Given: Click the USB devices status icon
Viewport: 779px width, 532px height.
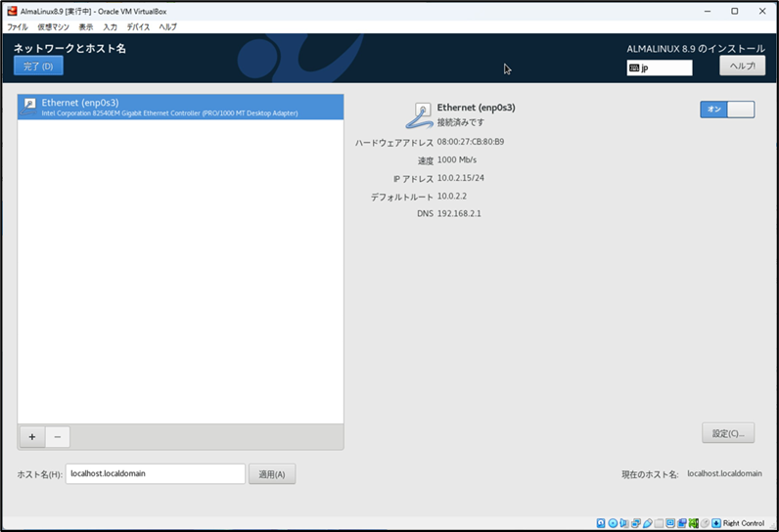Looking at the screenshot, I should tap(648, 523).
